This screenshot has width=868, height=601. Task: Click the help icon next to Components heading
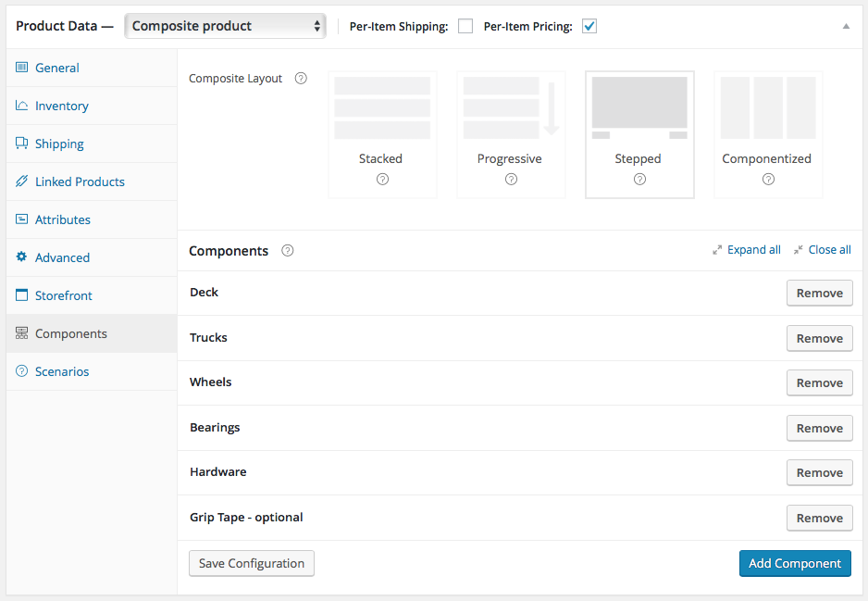coord(288,251)
